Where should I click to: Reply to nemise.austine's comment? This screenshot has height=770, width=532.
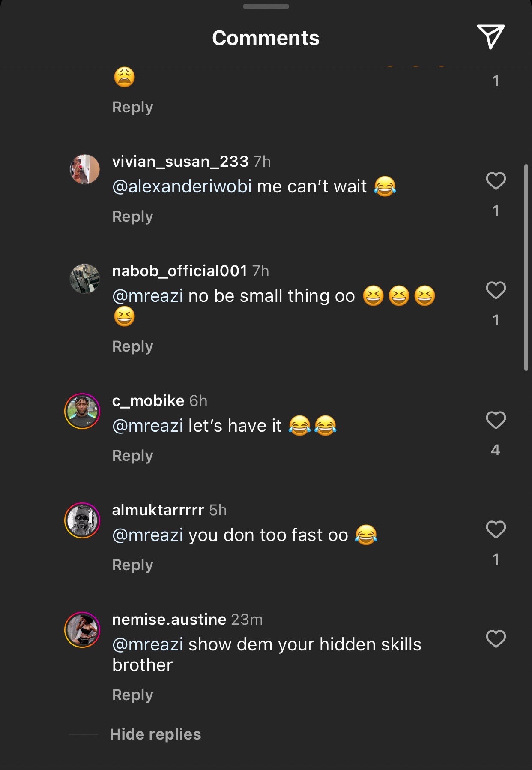click(x=132, y=695)
